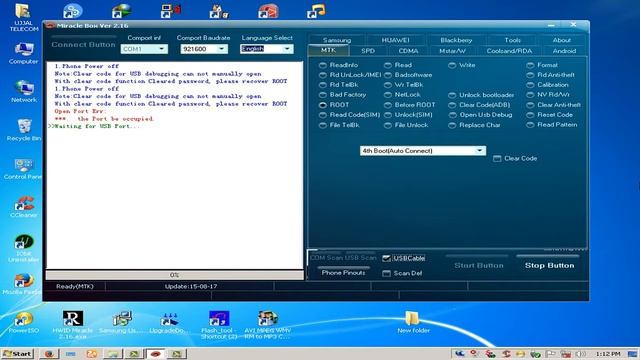Open the Language Select dropdown
The width and height of the screenshot is (640, 360).
click(x=267, y=49)
